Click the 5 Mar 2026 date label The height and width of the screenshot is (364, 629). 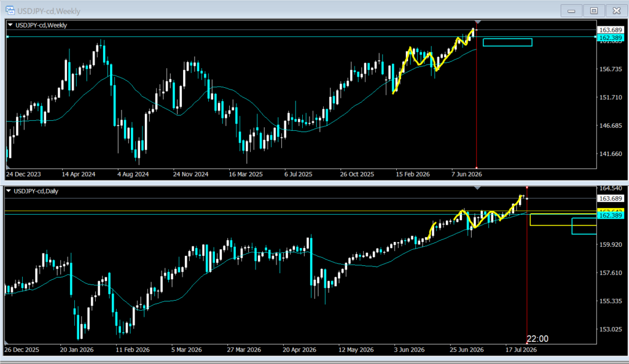pos(187,349)
